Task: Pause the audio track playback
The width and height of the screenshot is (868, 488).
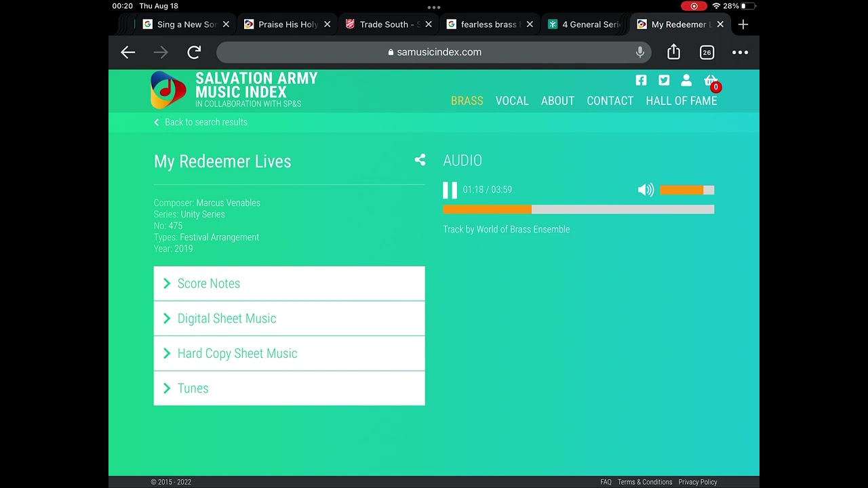Action: 450,190
